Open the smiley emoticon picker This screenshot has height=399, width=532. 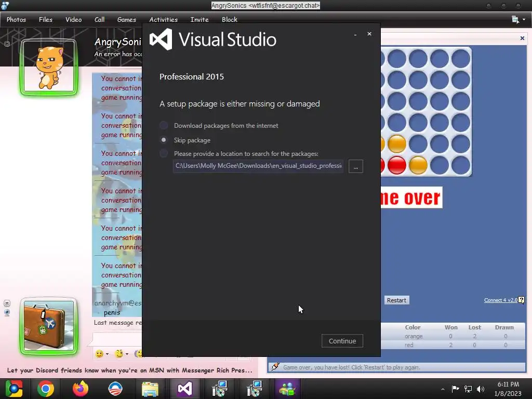tap(99, 354)
